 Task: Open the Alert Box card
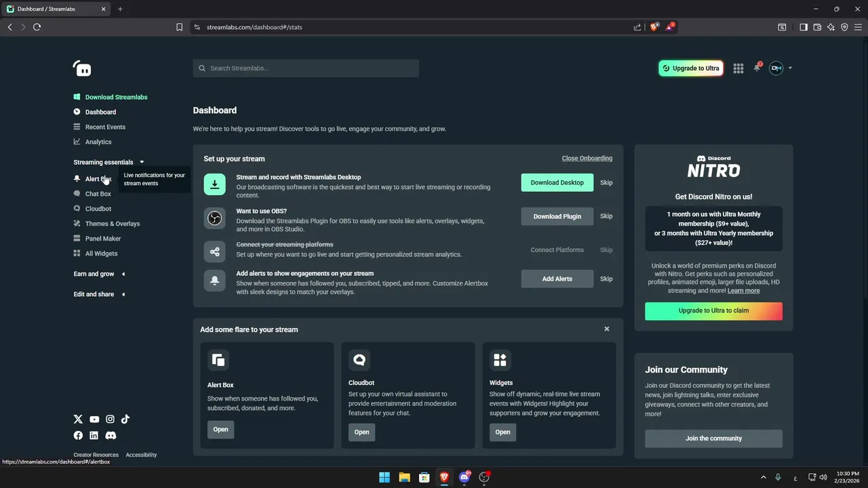click(x=220, y=429)
